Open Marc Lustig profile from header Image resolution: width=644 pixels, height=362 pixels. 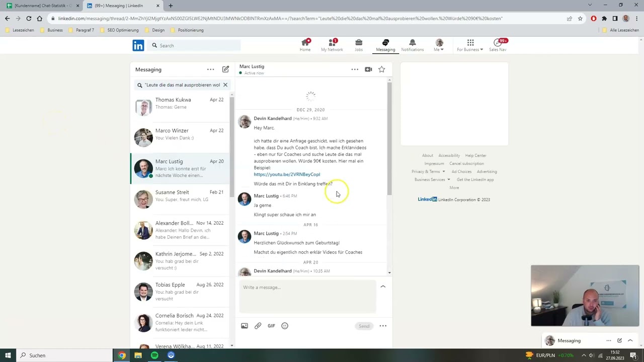click(252, 66)
